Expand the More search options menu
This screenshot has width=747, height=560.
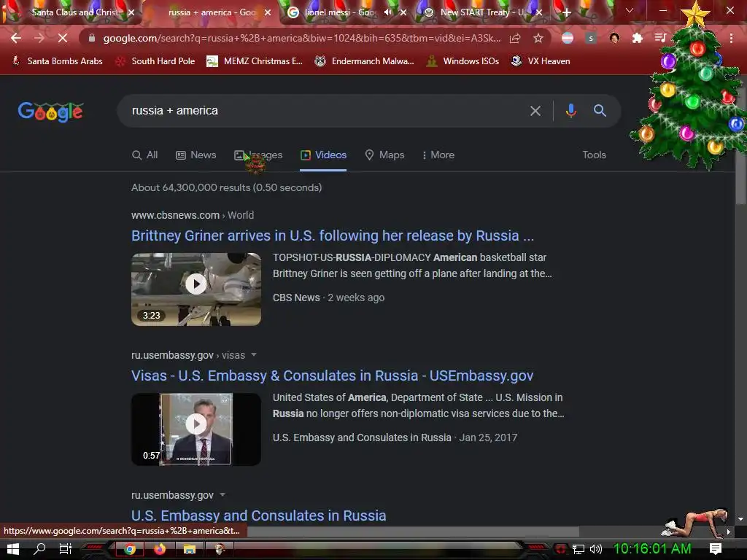pyautogui.click(x=438, y=155)
